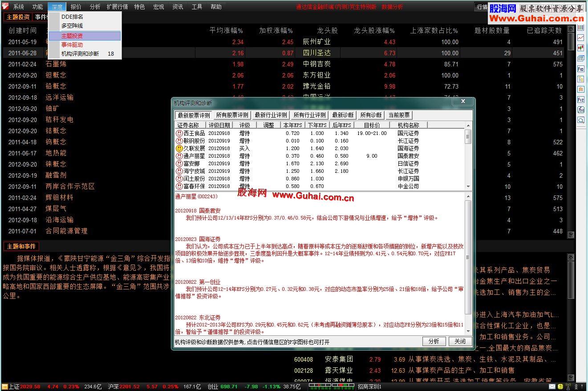Click the F10 company info icon

580,69
